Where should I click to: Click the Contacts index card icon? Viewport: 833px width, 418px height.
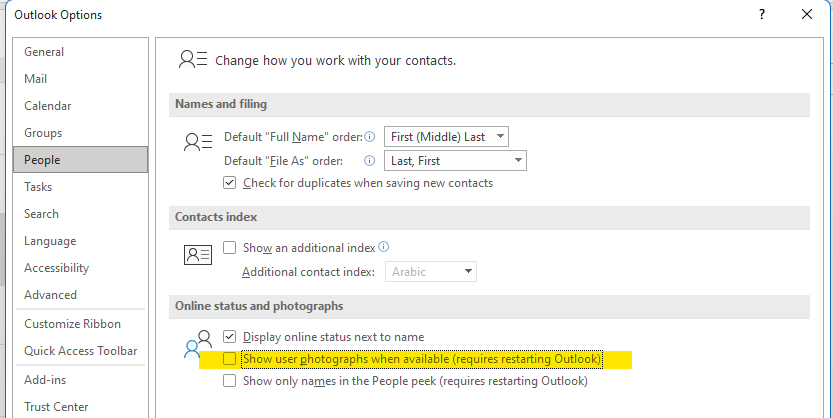pos(198,254)
